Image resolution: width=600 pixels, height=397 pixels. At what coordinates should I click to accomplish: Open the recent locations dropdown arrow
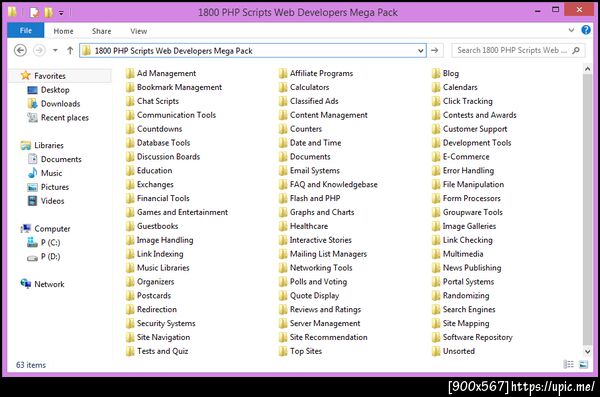coord(55,50)
